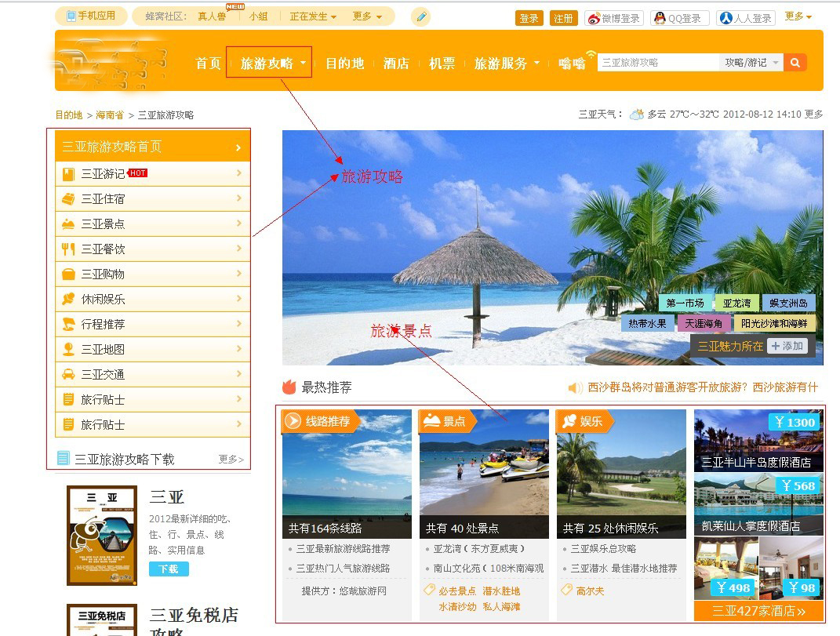The width and height of the screenshot is (840, 636).
Task: Click the orange search magnifier button
Action: click(x=795, y=63)
